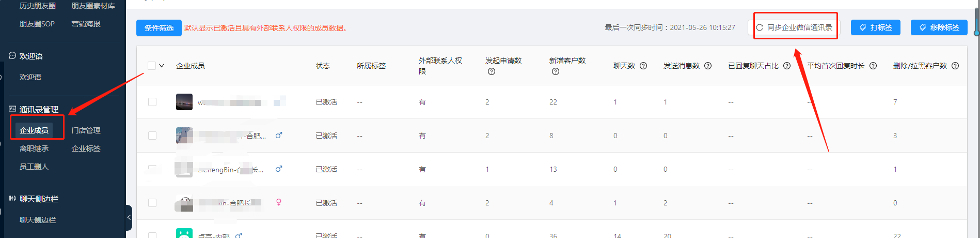The height and width of the screenshot is (238, 980).
Task: Click the 打标签 tag button
Action: (876, 27)
